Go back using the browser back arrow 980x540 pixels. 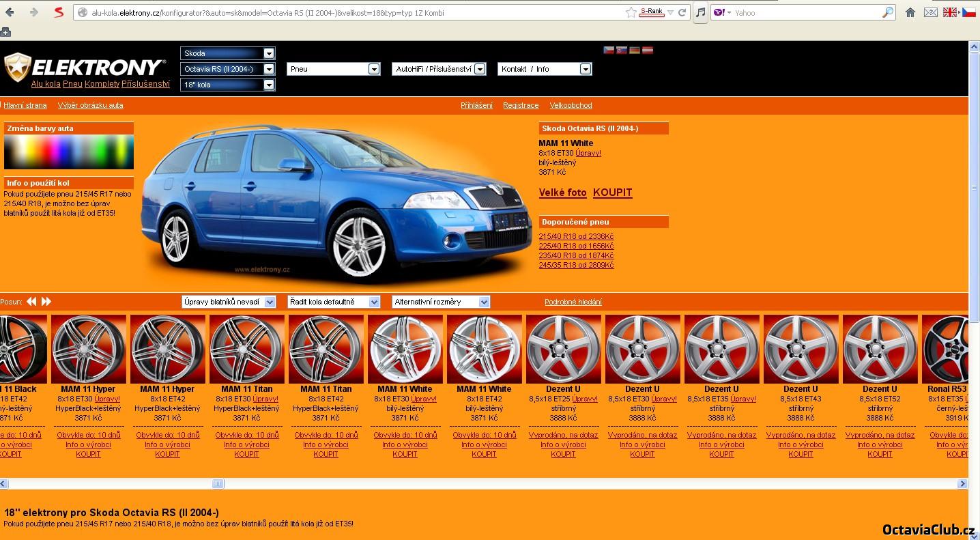(x=10, y=12)
